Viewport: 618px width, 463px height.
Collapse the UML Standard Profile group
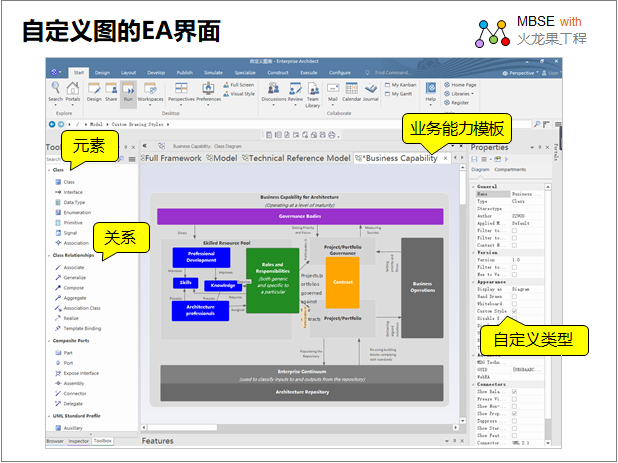(49, 416)
